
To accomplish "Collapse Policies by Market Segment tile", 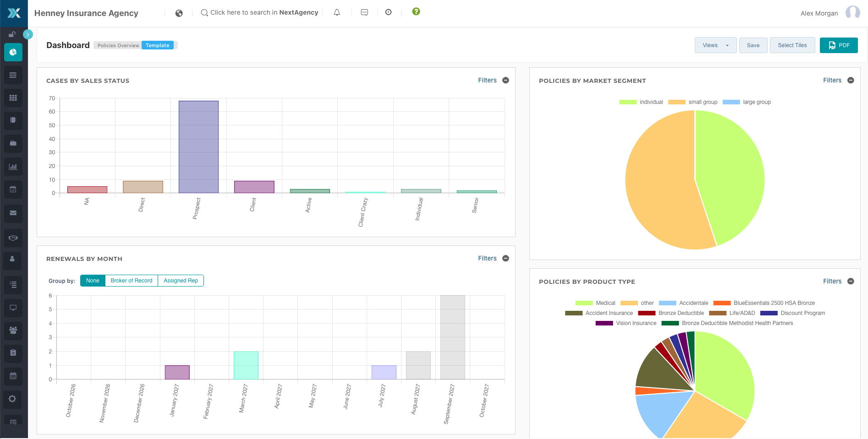I will click(851, 80).
